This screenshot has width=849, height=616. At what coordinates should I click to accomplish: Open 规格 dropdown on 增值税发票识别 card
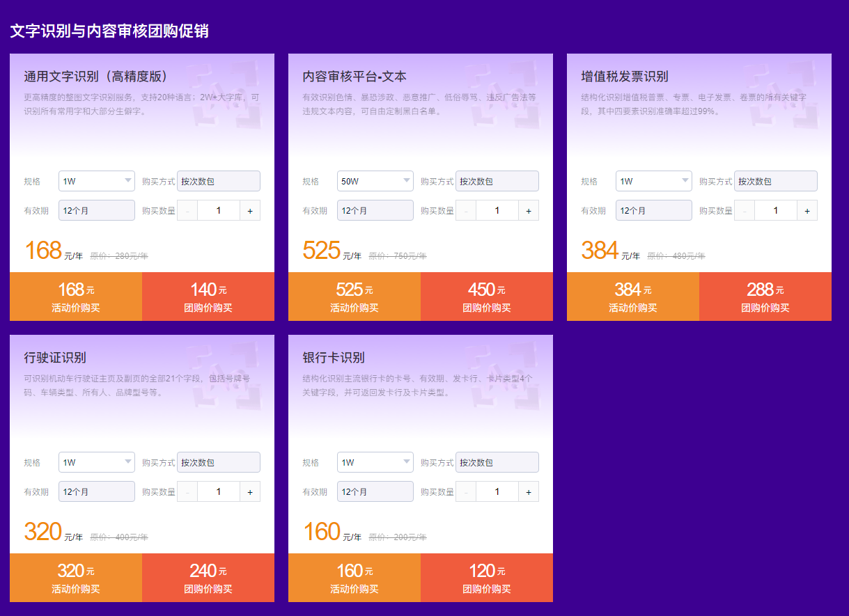pyautogui.click(x=654, y=181)
